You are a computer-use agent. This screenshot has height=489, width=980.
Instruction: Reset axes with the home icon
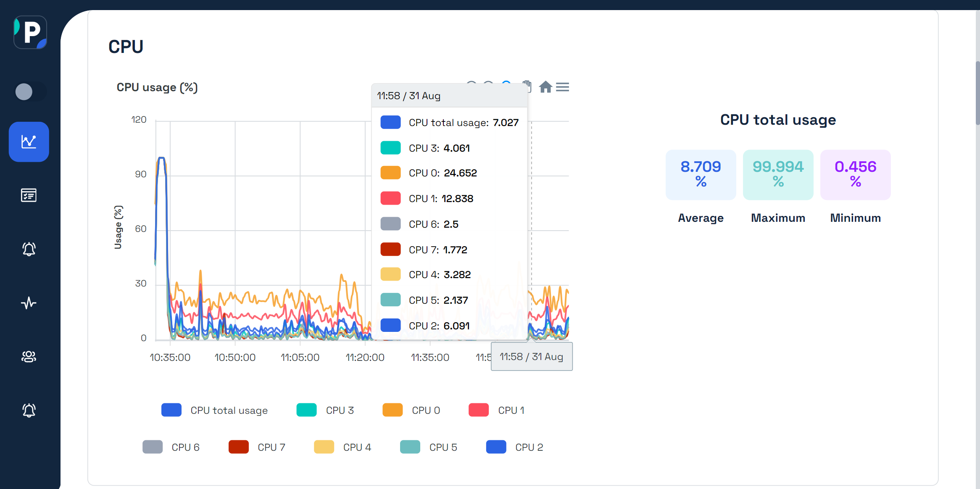click(x=546, y=86)
